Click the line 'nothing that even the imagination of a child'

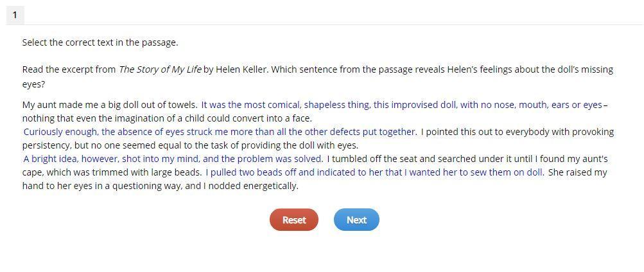[x=167, y=118]
